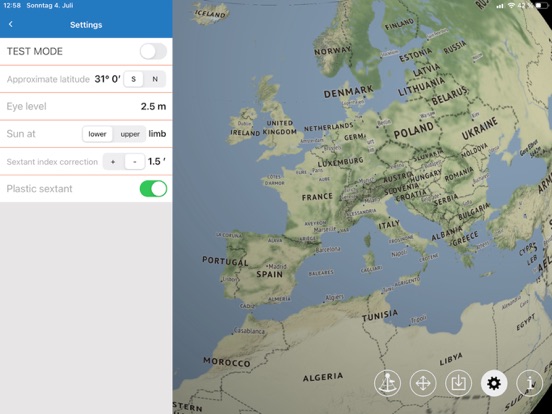The width and height of the screenshot is (552, 414).
Task: Tap PORTUGAL on the globe map
Action: [x=225, y=261]
